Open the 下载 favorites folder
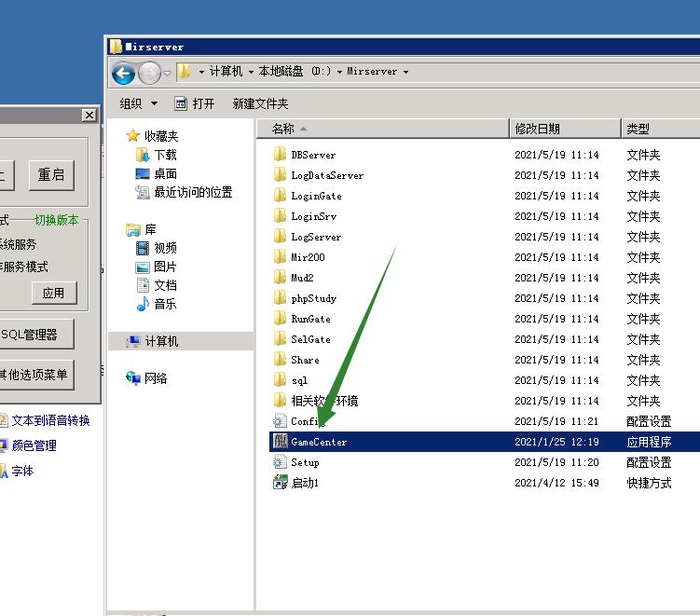 (165, 155)
